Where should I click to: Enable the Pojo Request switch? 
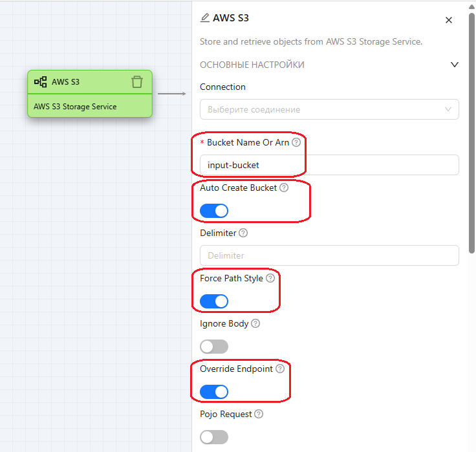[x=214, y=437]
